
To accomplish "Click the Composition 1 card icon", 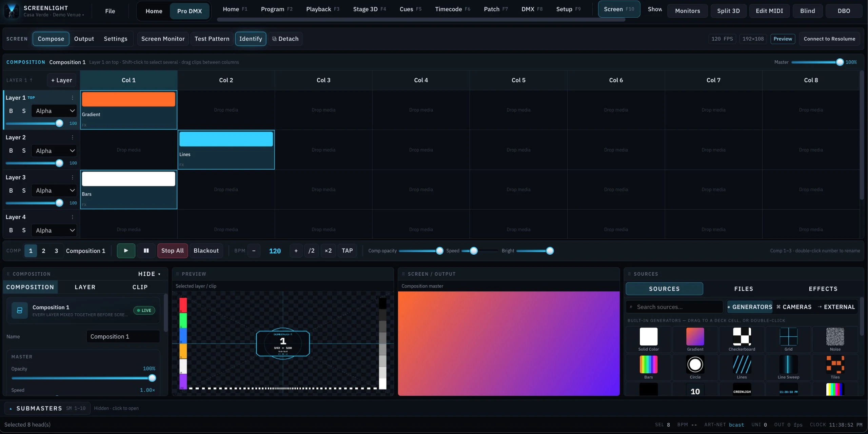I will point(20,310).
